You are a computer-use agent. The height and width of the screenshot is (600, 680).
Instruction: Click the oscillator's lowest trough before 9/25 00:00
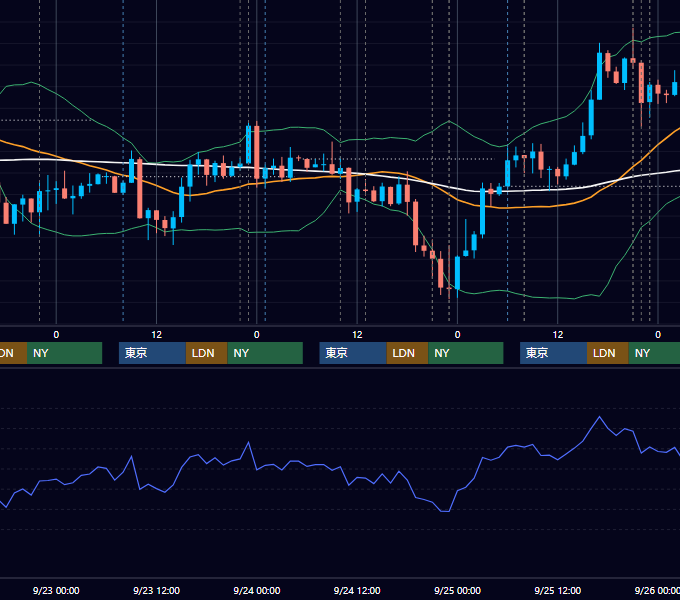pyautogui.click(x=445, y=511)
